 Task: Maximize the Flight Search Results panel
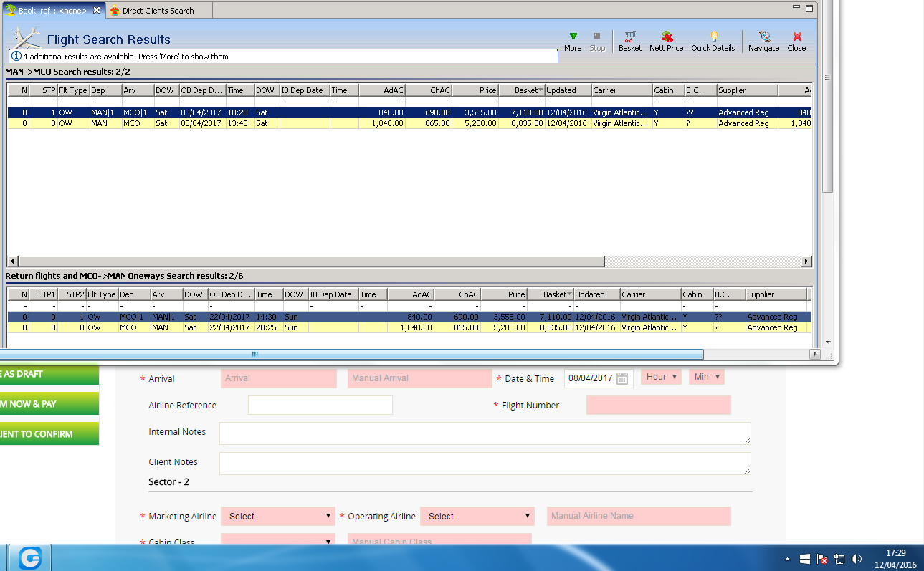(809, 9)
